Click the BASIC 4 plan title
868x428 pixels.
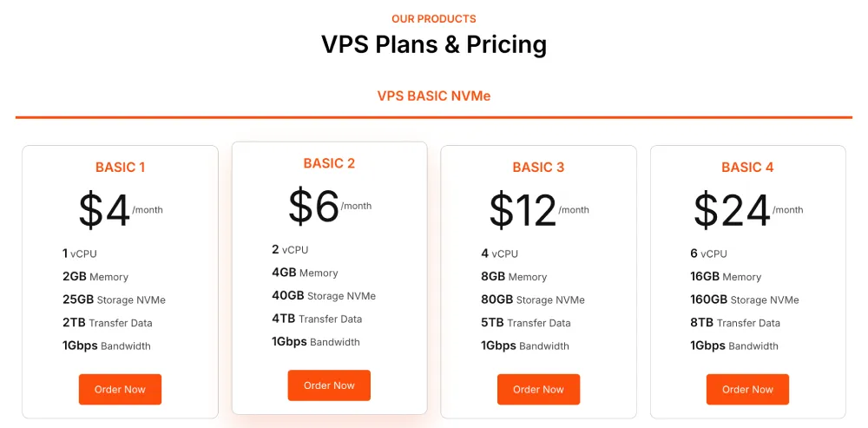(x=747, y=168)
